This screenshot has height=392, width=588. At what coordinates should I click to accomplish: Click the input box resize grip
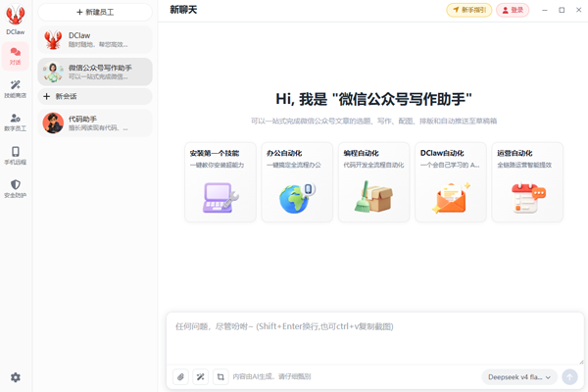581,362
